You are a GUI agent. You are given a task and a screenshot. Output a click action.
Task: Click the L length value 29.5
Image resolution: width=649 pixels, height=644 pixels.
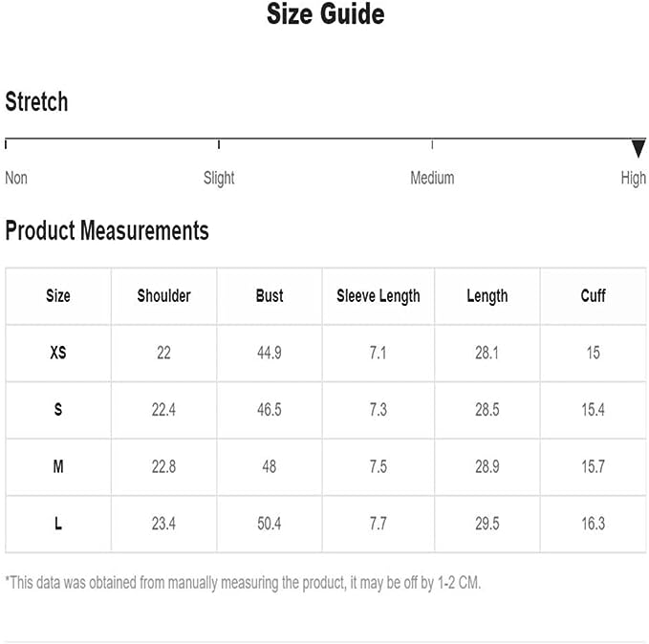tap(487, 524)
